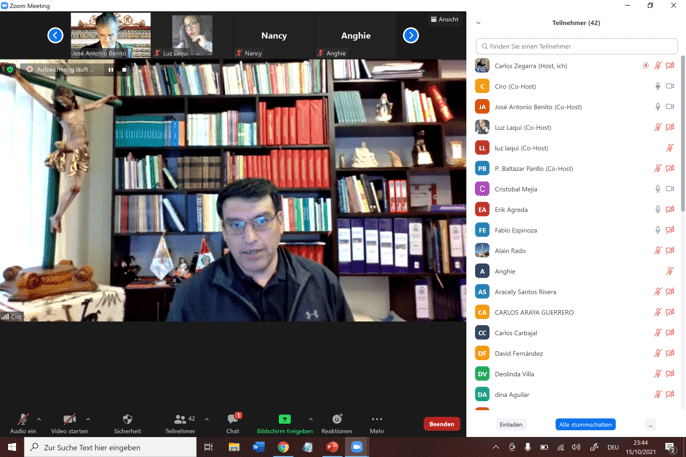Screen dimensions: 686x457
Task: Click the Alle stummschalten button
Action: [585, 425]
